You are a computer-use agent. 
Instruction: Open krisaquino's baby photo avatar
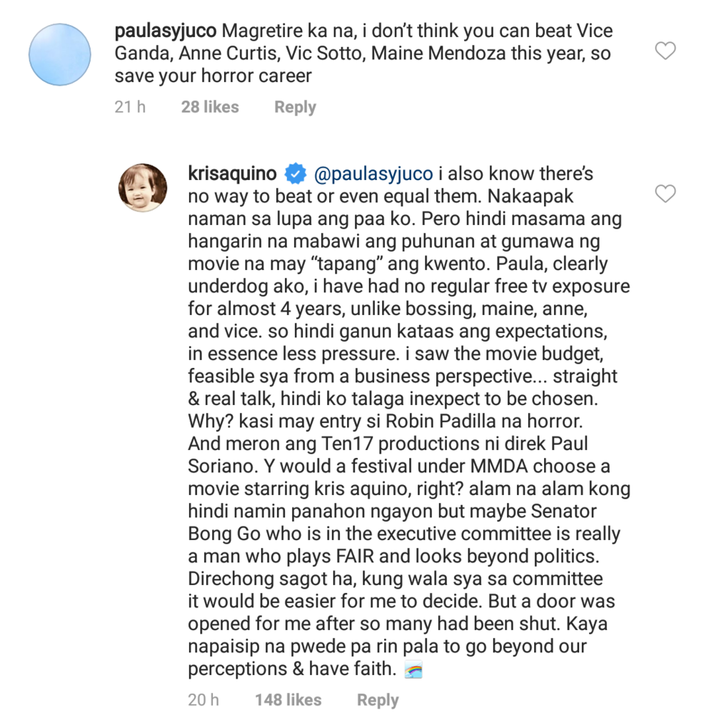click(143, 188)
